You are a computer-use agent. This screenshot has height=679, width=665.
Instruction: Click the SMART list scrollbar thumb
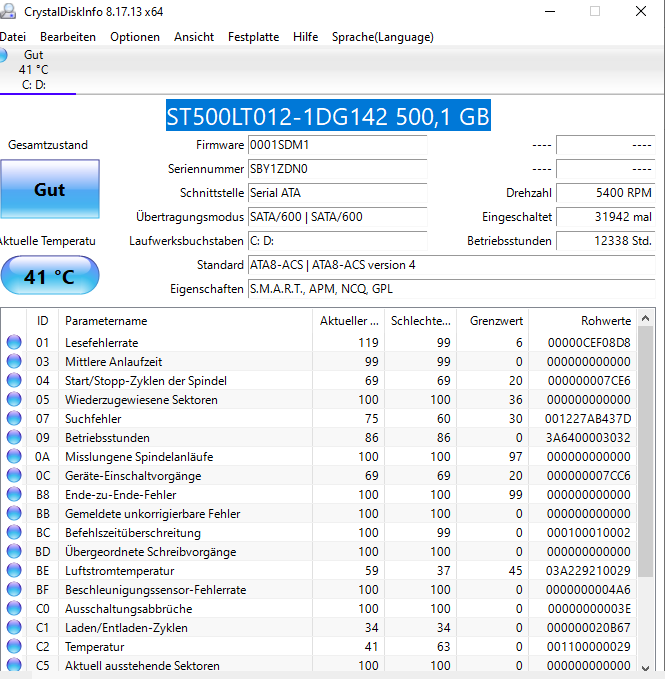point(646,452)
